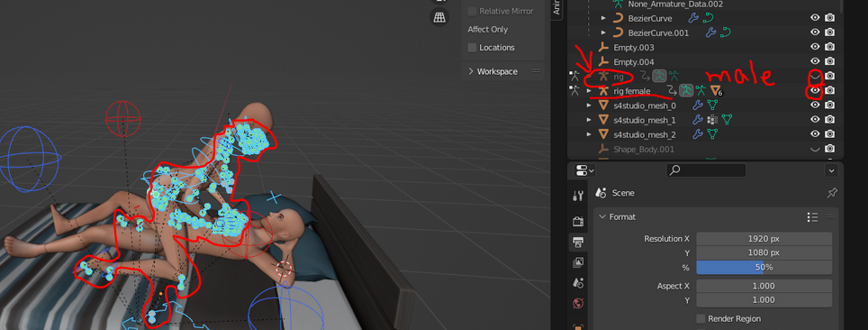The image size is (868, 330).
Task: Hide Empty.004 in viewport
Action: 815,61
